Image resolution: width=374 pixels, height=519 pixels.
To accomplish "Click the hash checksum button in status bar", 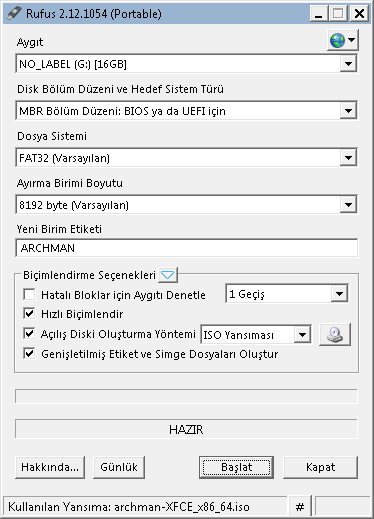I will click(300, 507).
